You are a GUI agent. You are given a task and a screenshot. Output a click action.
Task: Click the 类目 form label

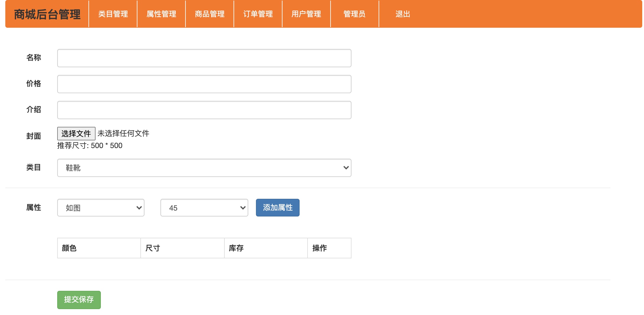click(34, 167)
